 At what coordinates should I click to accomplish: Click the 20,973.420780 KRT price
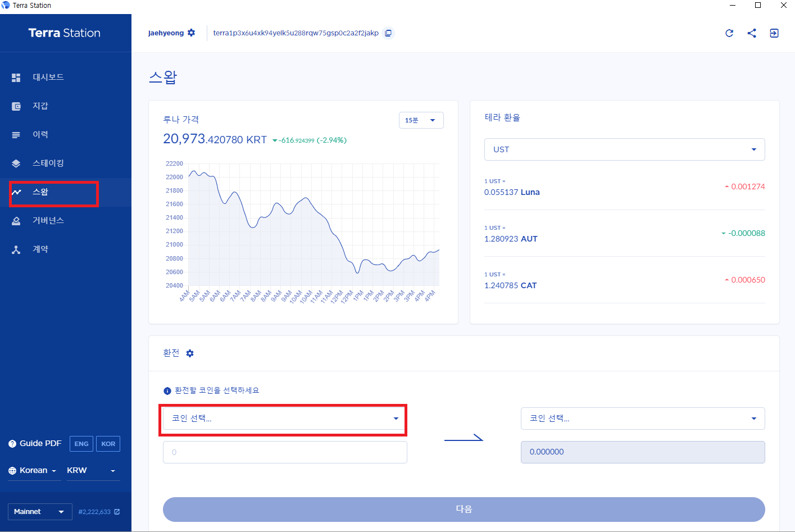tap(215, 139)
